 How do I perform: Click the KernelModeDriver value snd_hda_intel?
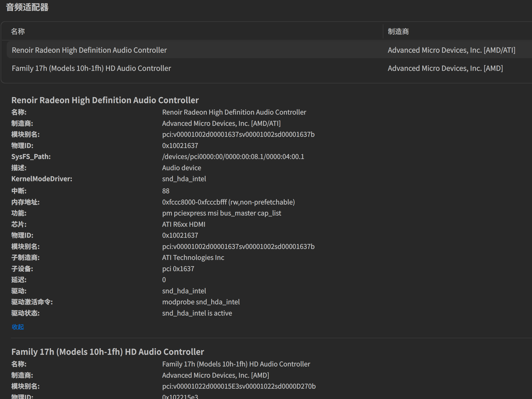click(184, 179)
